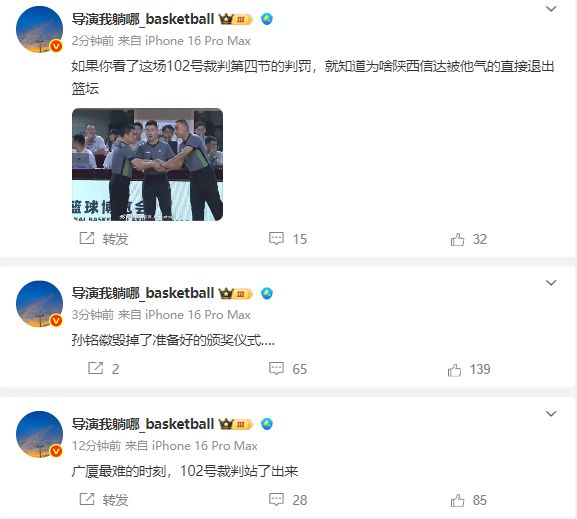Like the post with 32 likes
Image resolution: width=577 pixels, height=519 pixels.
[x=468, y=239]
